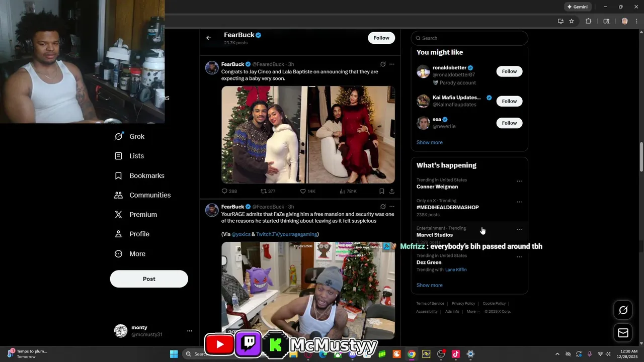Open Communities from the sidebar
644x362 pixels.
(143, 195)
